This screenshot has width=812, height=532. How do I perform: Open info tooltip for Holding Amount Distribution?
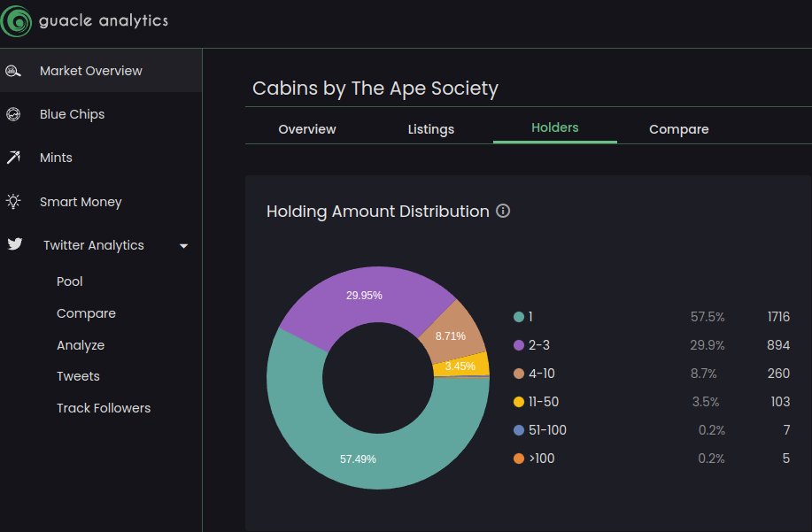[503, 211]
